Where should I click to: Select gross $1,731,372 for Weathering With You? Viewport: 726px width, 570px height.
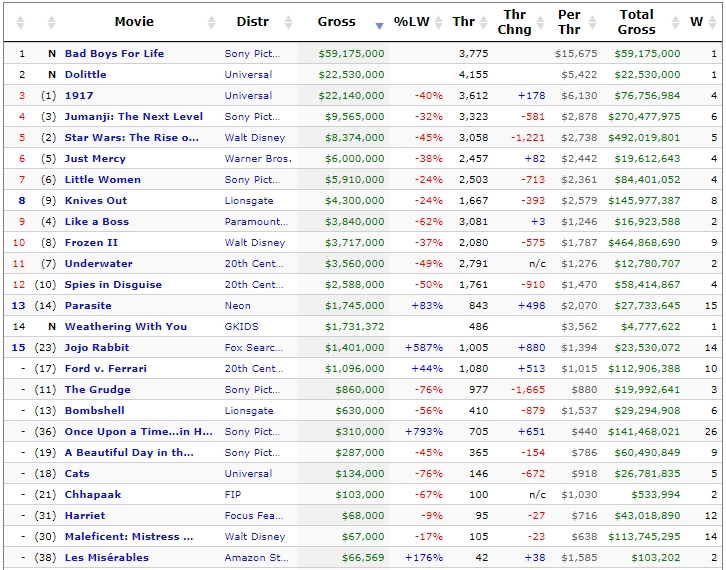[355, 326]
